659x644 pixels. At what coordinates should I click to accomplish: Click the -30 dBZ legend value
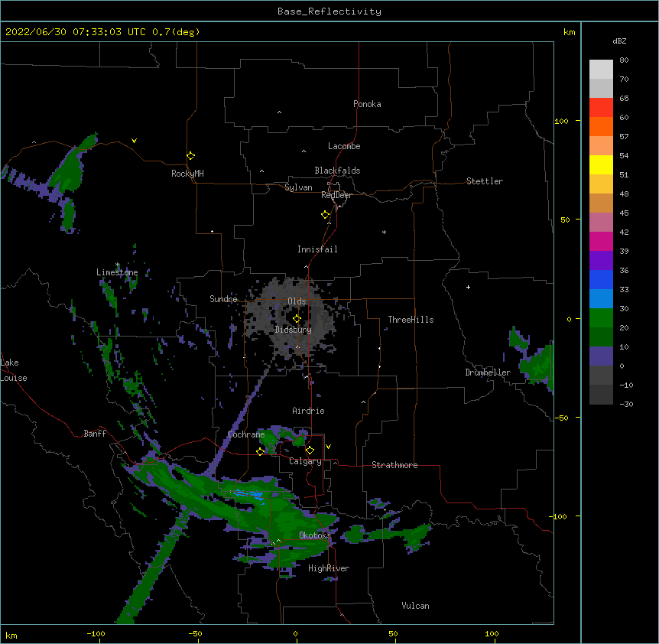[x=626, y=404]
